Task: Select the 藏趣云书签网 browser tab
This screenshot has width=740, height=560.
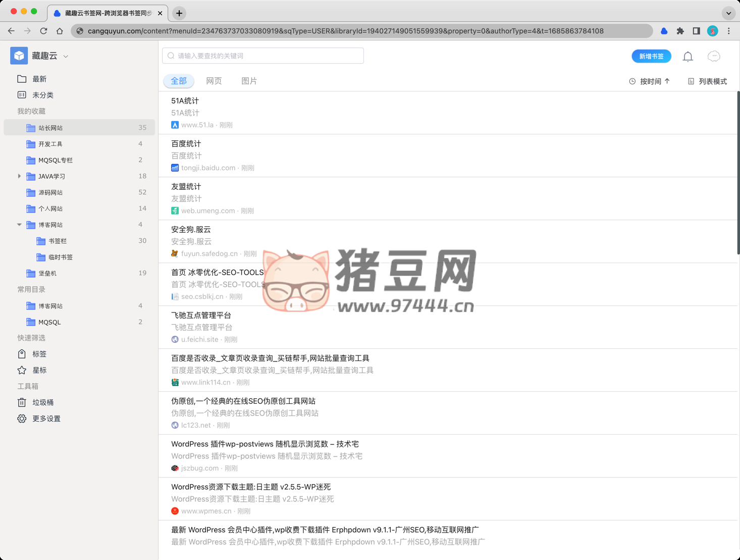Action: (108, 13)
